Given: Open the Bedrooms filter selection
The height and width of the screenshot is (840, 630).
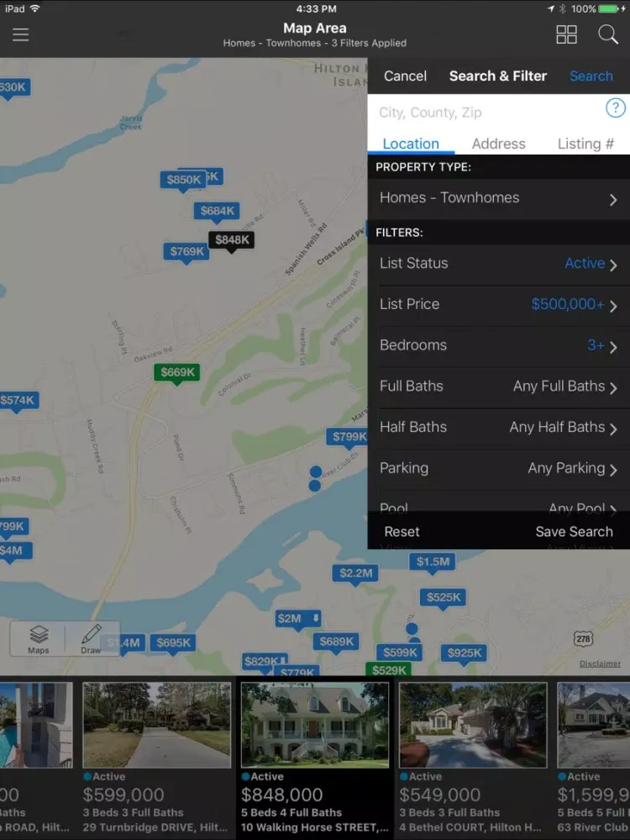Looking at the screenshot, I should (x=498, y=345).
